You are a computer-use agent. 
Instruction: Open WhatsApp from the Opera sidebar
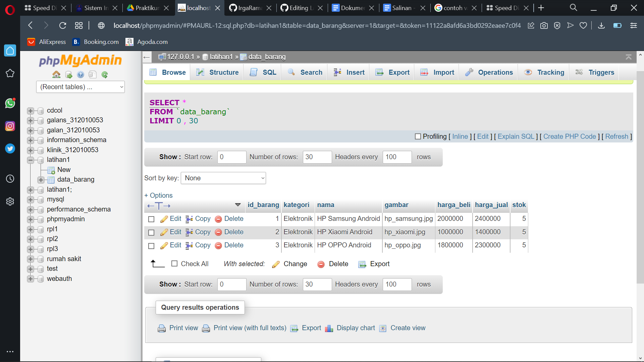[x=10, y=103]
